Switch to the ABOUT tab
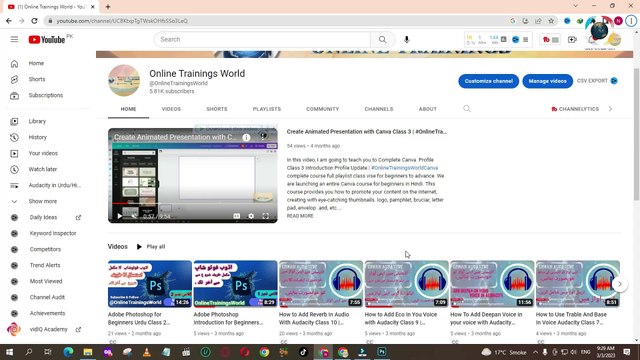Image resolution: width=640 pixels, height=360 pixels. tap(427, 109)
